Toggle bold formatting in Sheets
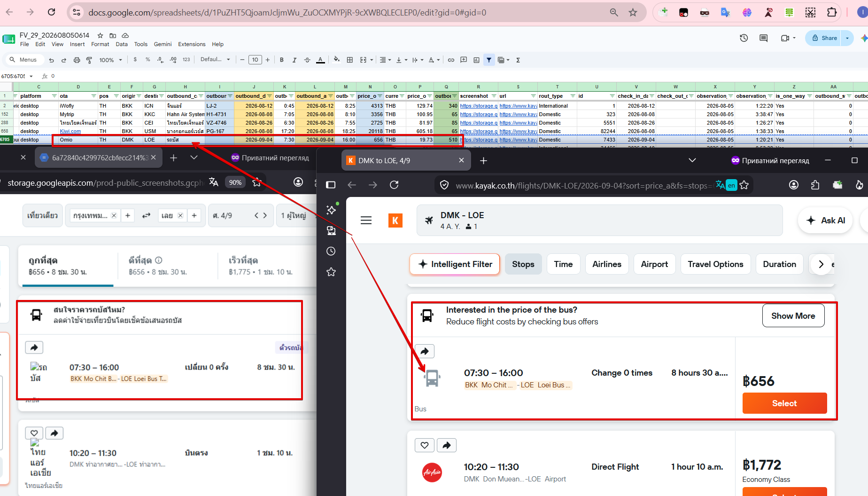Image resolution: width=868 pixels, height=496 pixels. pos(282,60)
